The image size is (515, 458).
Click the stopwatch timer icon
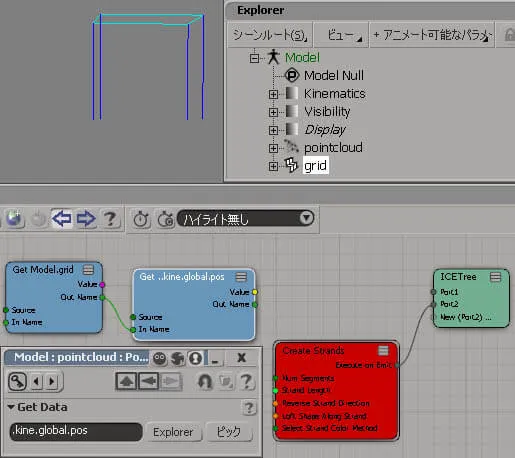pyautogui.click(x=141, y=219)
